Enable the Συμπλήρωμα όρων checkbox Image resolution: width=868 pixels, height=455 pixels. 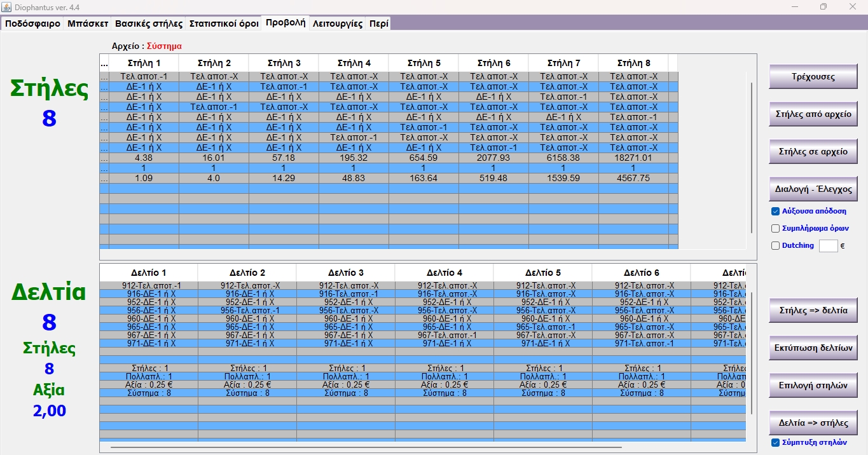coord(775,228)
